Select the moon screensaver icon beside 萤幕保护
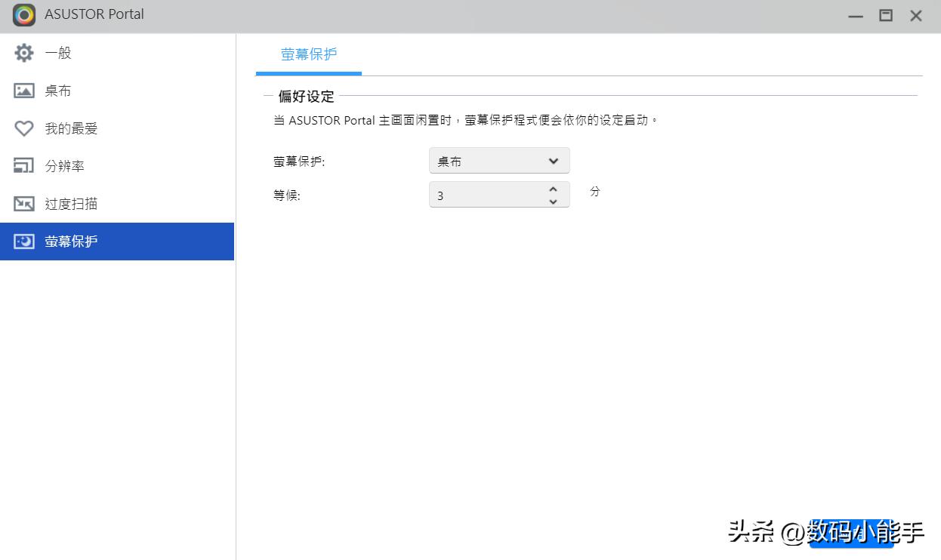This screenshot has height=560, width=941. [x=25, y=242]
